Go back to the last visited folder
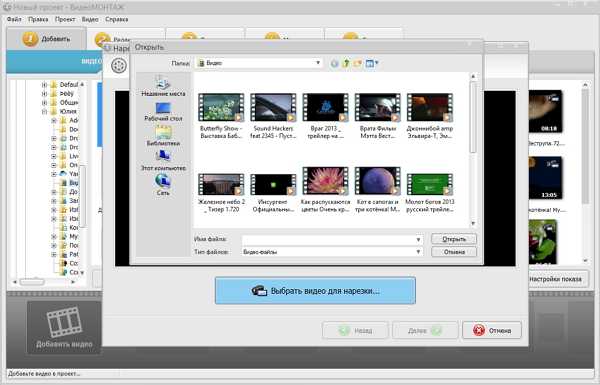 (334, 63)
